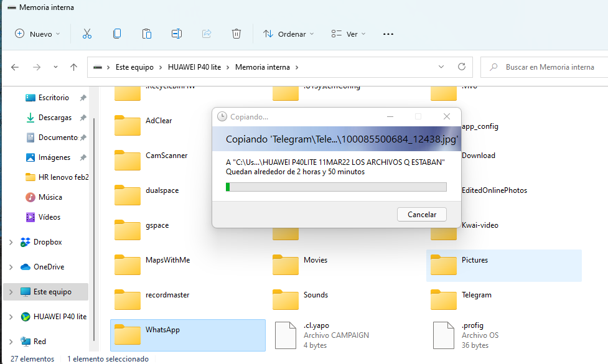Select the gspace folder icon
This screenshot has height=364, width=608.
127,230
